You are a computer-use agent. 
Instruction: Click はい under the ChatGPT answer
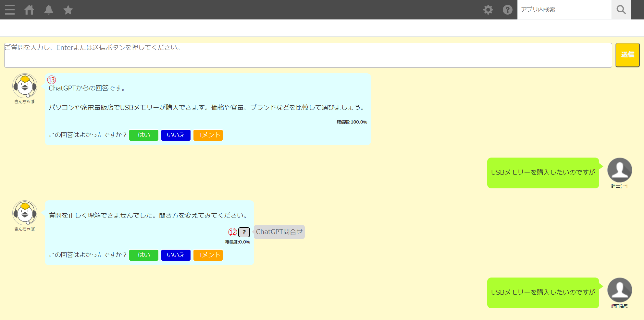coord(144,135)
